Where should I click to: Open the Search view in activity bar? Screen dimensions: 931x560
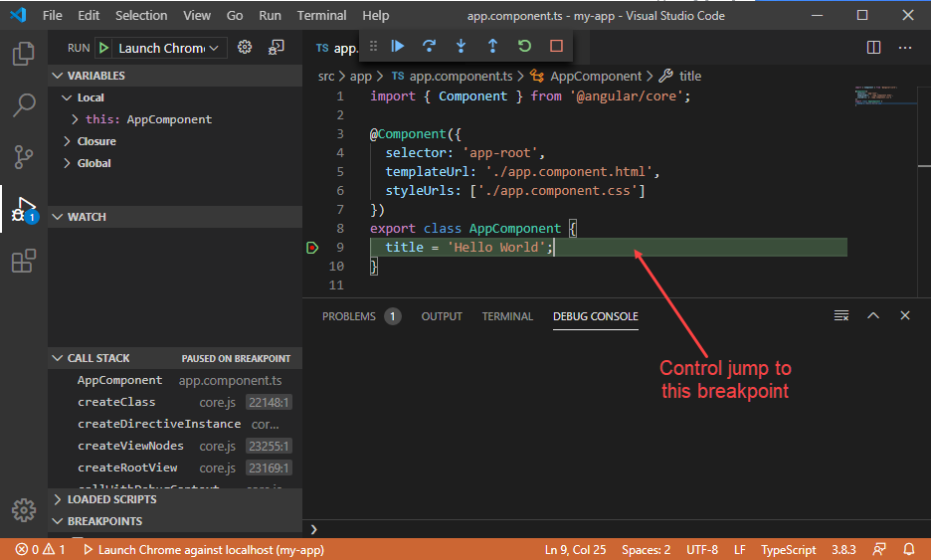point(24,105)
